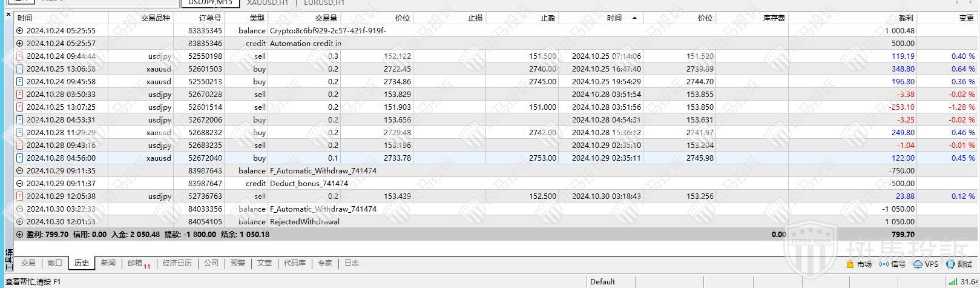Sort history by the 盈利 profit column header
The height and width of the screenshot is (288, 980).
click(906, 18)
